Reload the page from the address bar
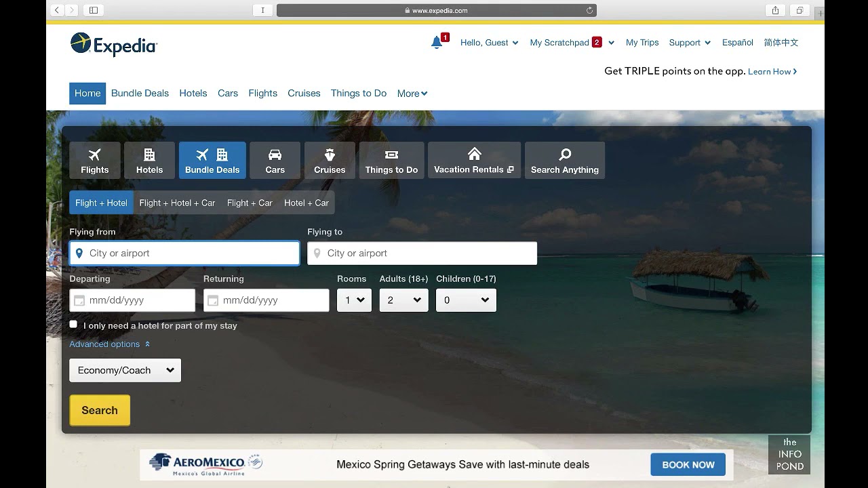The width and height of the screenshot is (868, 488). pos(589,10)
